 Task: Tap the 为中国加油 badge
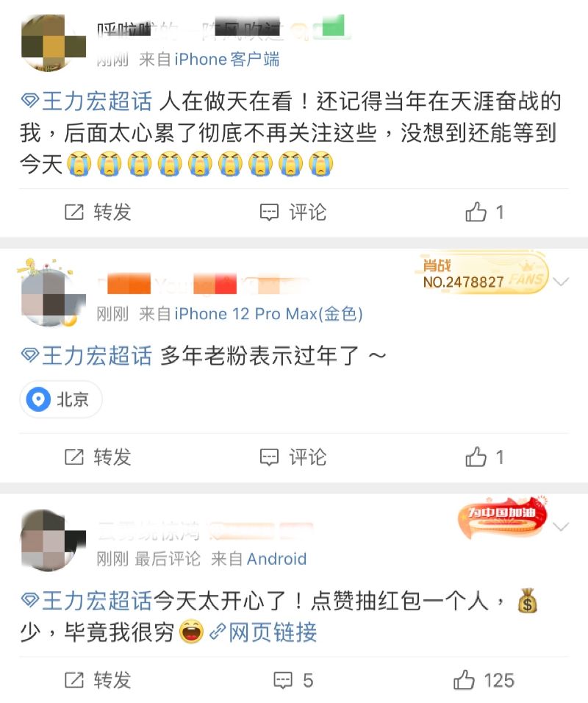click(x=503, y=518)
